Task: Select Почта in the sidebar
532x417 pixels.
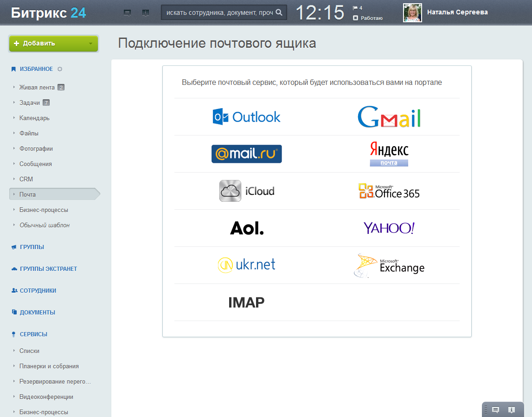Action: tap(54, 194)
